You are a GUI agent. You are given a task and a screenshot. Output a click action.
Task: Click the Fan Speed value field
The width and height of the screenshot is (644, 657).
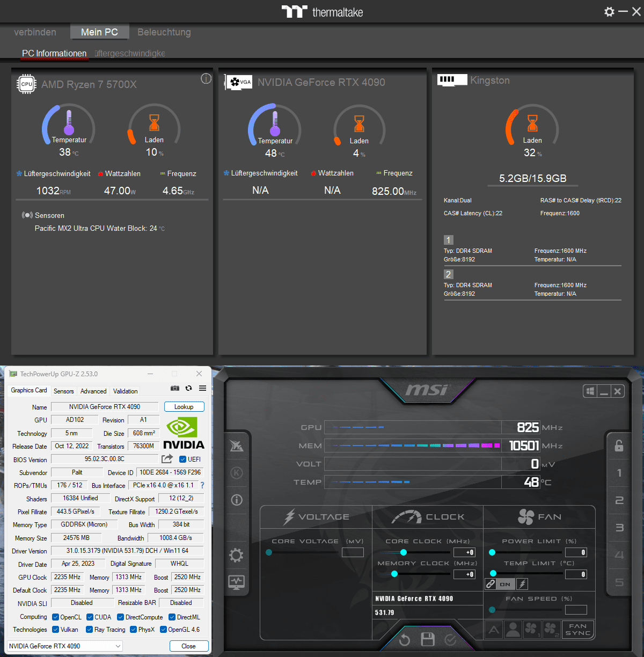(576, 610)
